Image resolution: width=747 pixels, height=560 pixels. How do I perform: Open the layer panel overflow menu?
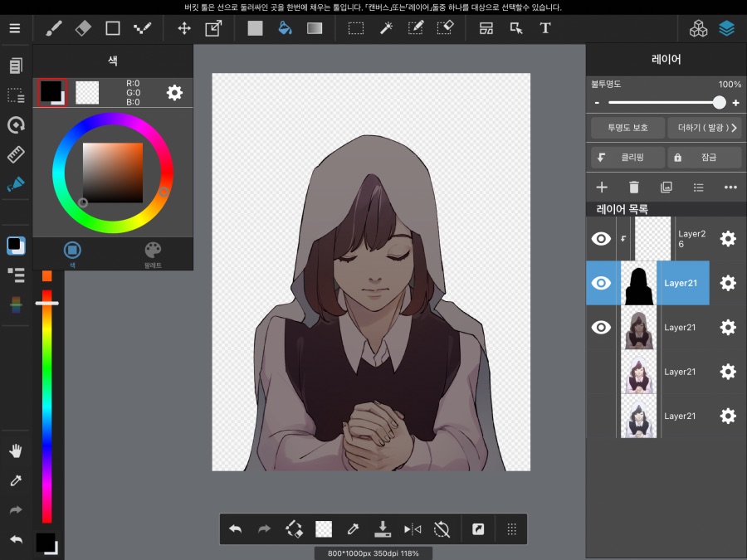[x=730, y=187]
